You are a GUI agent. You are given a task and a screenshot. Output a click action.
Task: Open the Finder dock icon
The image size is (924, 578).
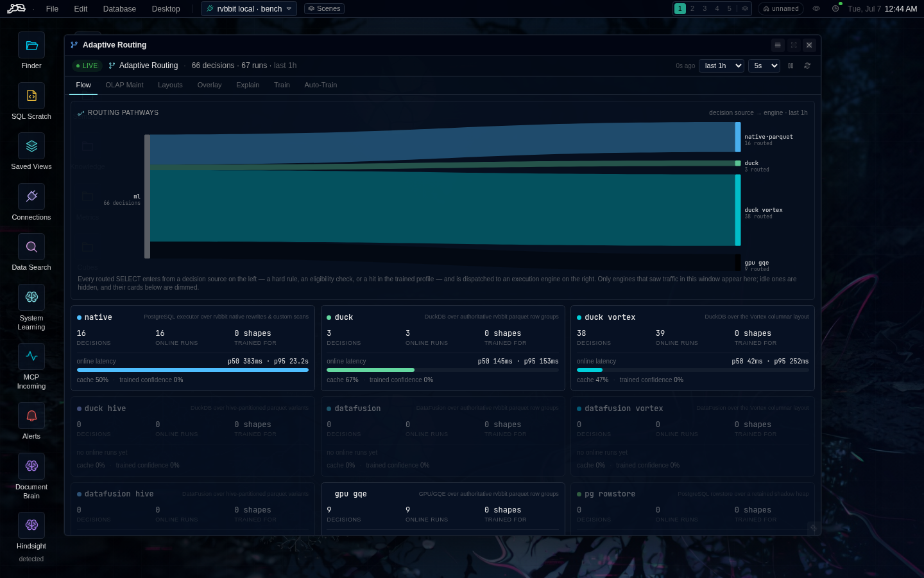coord(31,45)
